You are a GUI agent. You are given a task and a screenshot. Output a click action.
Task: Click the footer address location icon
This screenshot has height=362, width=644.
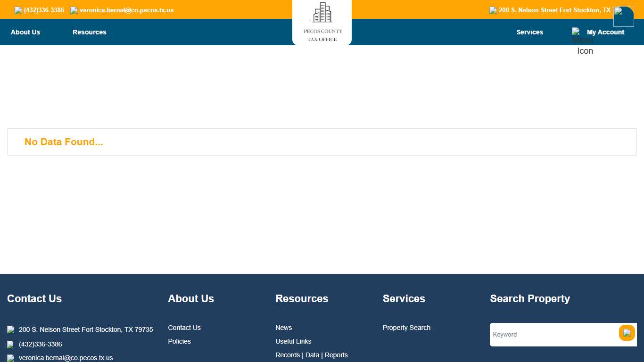click(11, 330)
